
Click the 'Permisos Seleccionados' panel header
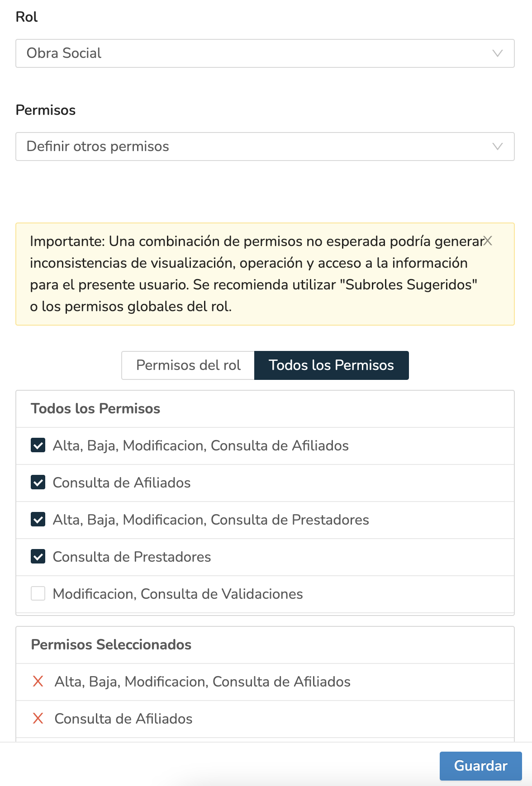111,644
